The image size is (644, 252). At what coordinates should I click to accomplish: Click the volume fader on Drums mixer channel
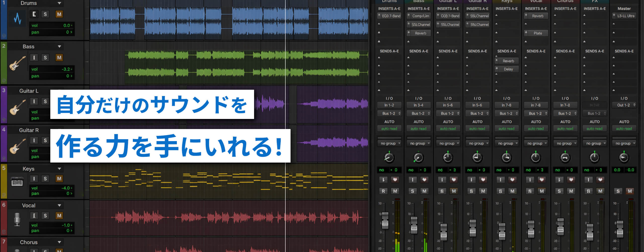(385, 220)
